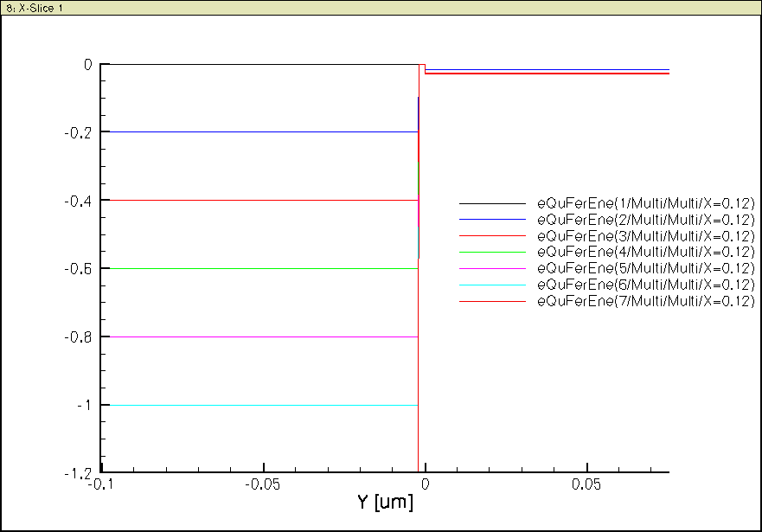The height and width of the screenshot is (532, 762).
Task: Click the green curve at level -0.6
Action: (264, 269)
